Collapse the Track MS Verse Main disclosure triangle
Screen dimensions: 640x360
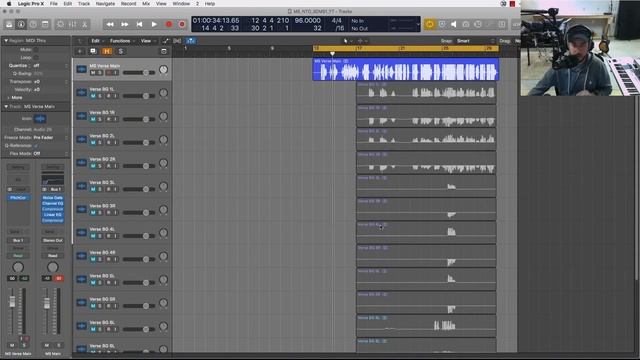tap(6, 107)
